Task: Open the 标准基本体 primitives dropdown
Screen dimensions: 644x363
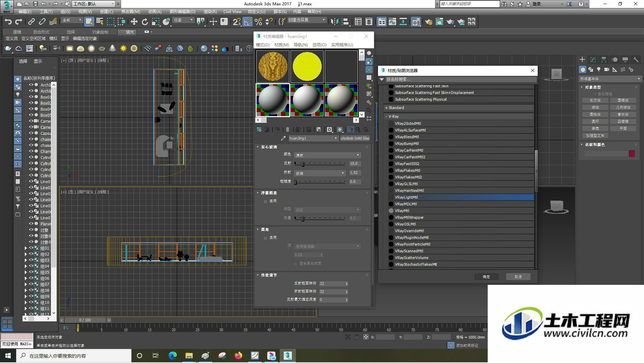Action: point(610,79)
